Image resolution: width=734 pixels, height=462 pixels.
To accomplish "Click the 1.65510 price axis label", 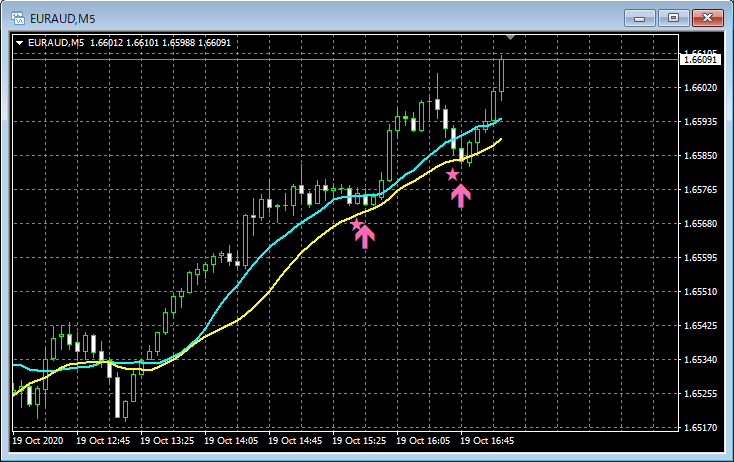I will 700,292.
